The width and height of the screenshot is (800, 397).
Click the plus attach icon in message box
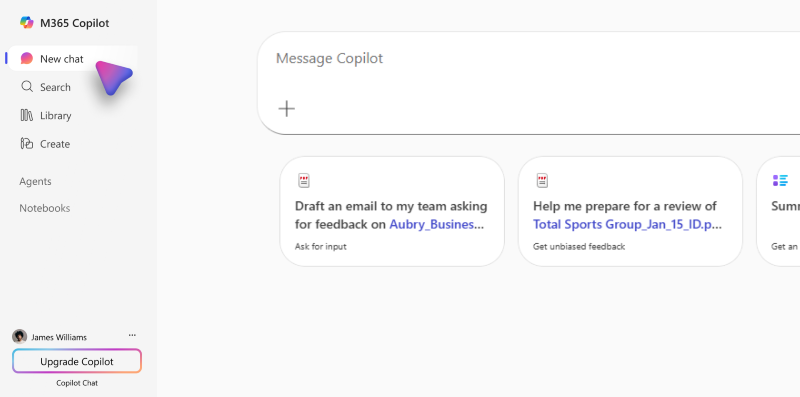[286, 109]
